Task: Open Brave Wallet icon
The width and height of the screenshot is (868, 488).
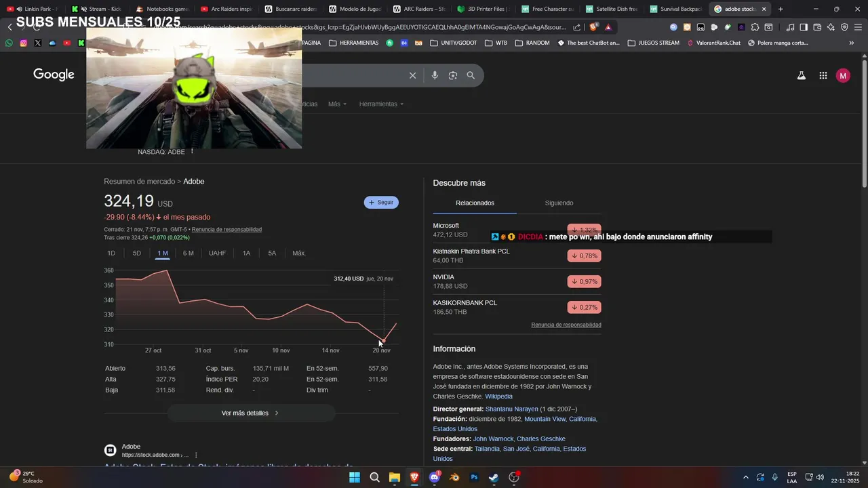Action: pyautogui.click(x=817, y=27)
